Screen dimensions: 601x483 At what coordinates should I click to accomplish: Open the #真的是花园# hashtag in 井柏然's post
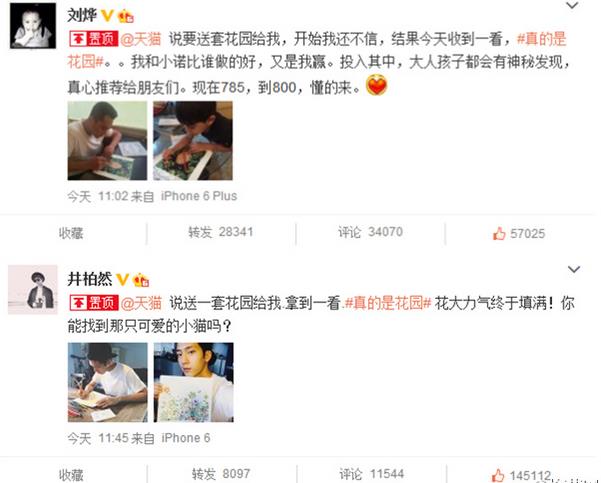388,303
